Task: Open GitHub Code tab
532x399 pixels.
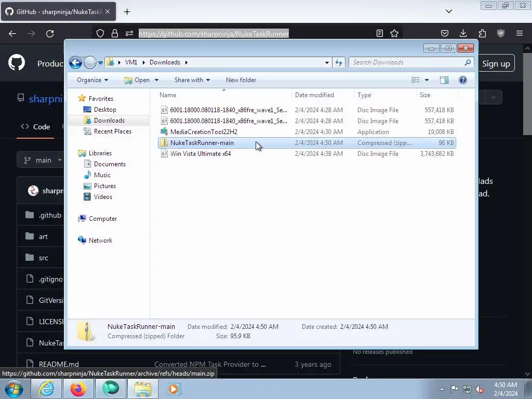Action: pyautogui.click(x=35, y=127)
